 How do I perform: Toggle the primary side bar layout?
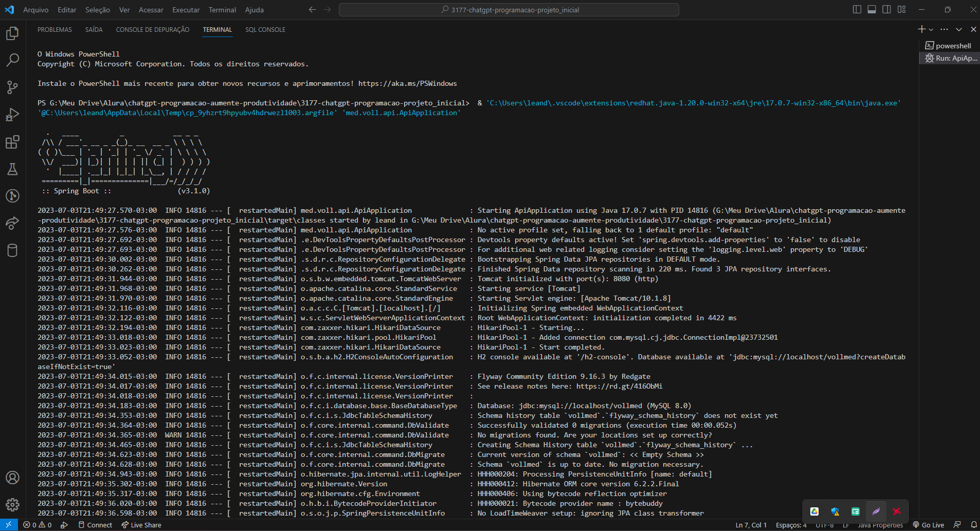(x=857, y=10)
